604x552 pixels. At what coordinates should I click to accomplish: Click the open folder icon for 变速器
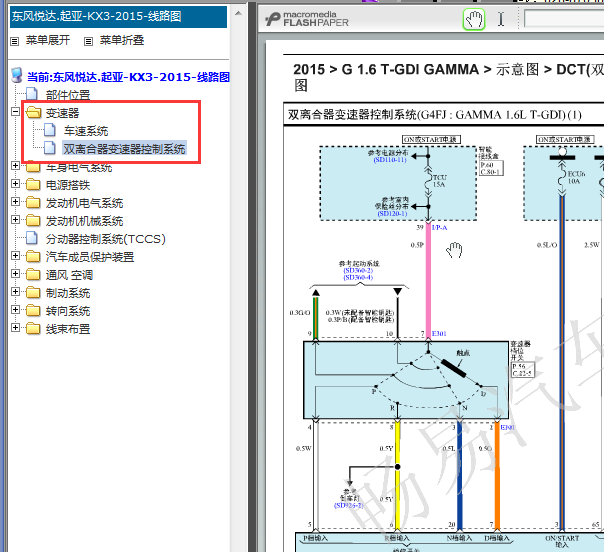pos(33,112)
